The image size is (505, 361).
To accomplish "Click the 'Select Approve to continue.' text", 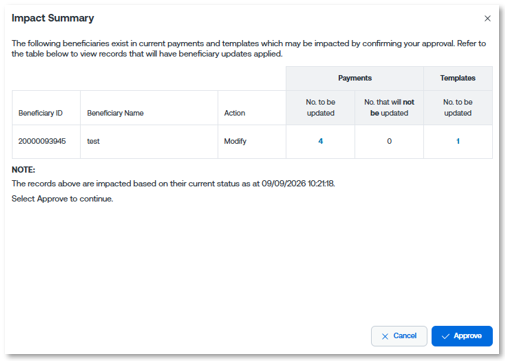I will pyautogui.click(x=62, y=199).
